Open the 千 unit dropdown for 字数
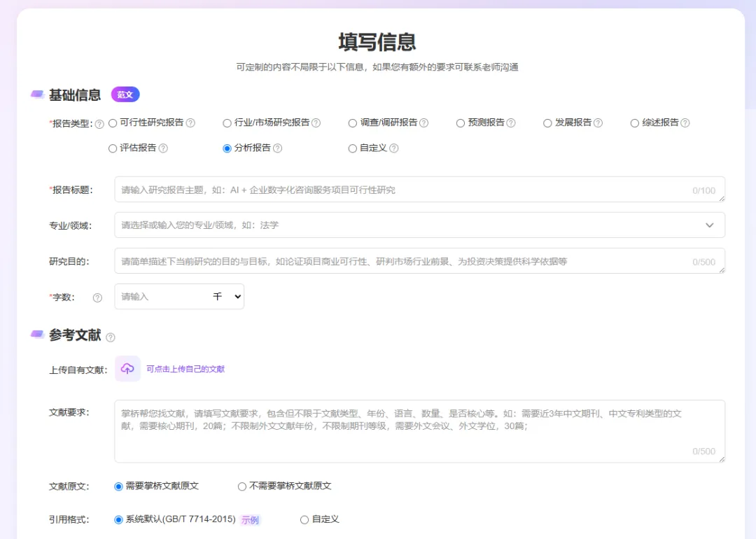The height and width of the screenshot is (539, 756). 227,297
